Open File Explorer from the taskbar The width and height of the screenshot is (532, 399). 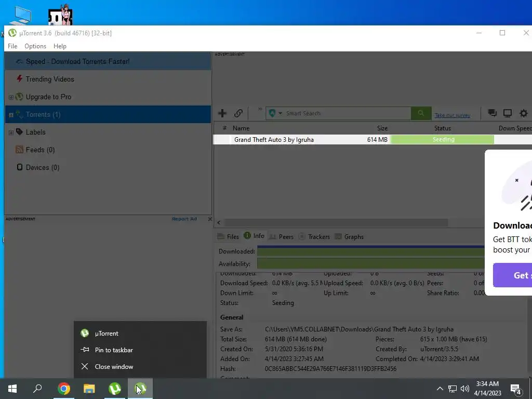[x=89, y=389]
